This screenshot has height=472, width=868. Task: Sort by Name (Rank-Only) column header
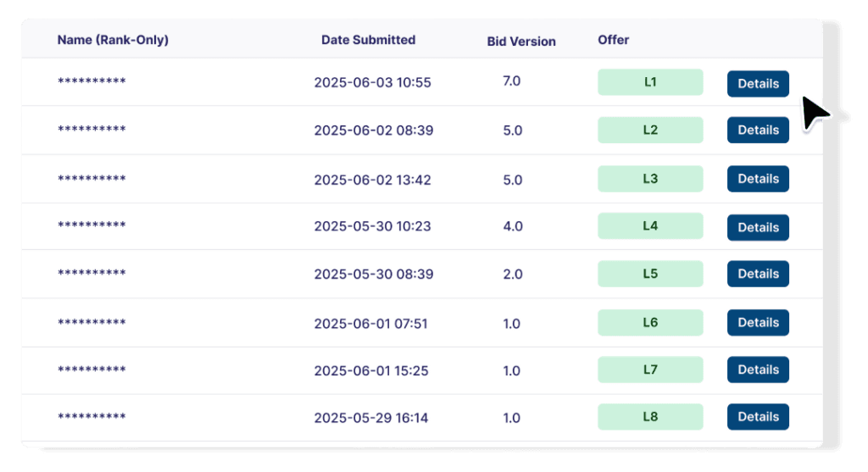(113, 40)
